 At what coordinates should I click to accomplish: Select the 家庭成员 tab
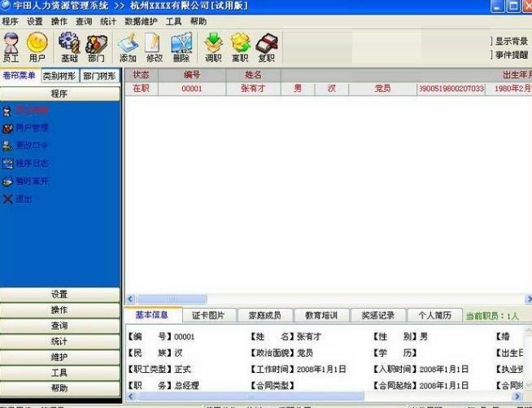point(265,315)
